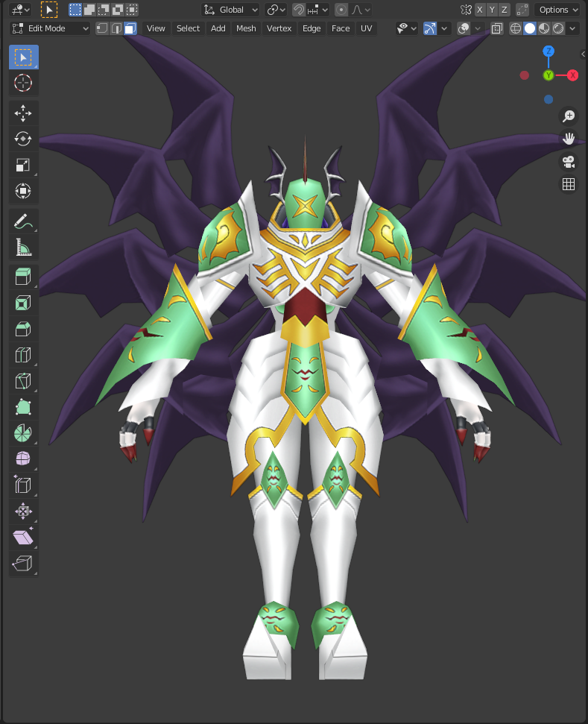Screen dimensions: 588x724
Task: Click the active tool icon in tool settings bar
Action: tap(49, 10)
